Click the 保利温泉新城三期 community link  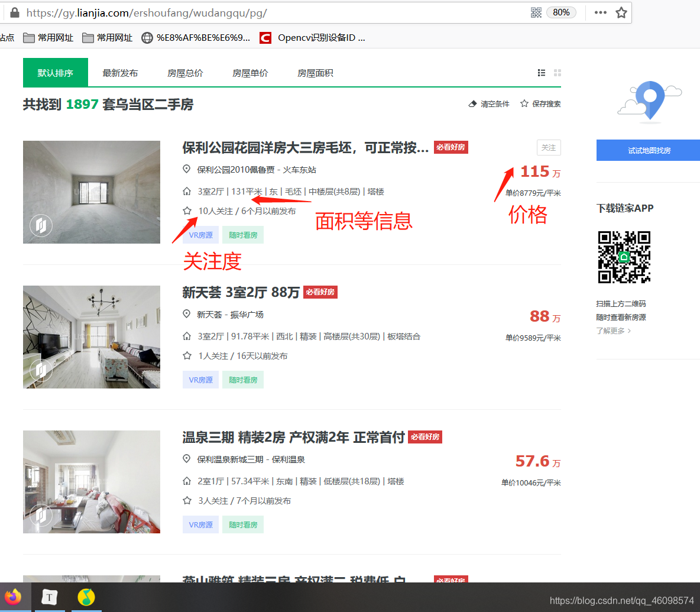(231, 460)
